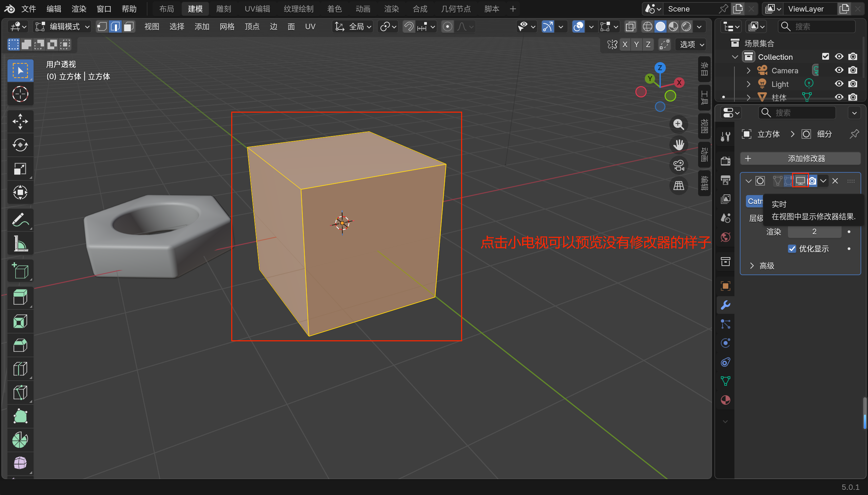
Task: Open the Modifier properties wrench tab
Action: 725,305
